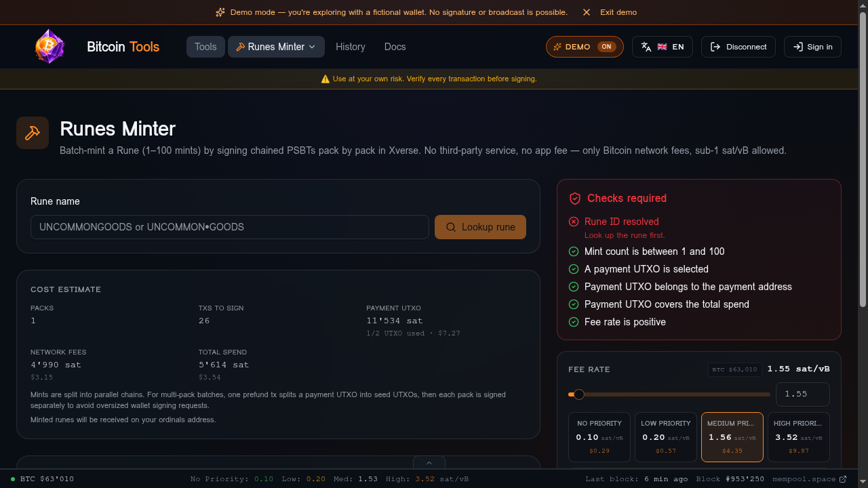Open the EN language selector

point(661,47)
